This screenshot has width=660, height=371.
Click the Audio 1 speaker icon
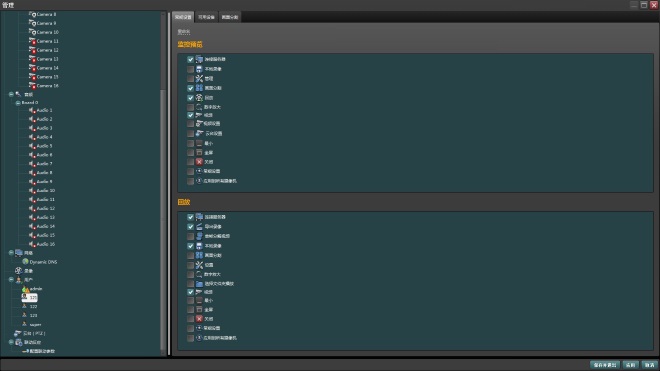(32, 110)
